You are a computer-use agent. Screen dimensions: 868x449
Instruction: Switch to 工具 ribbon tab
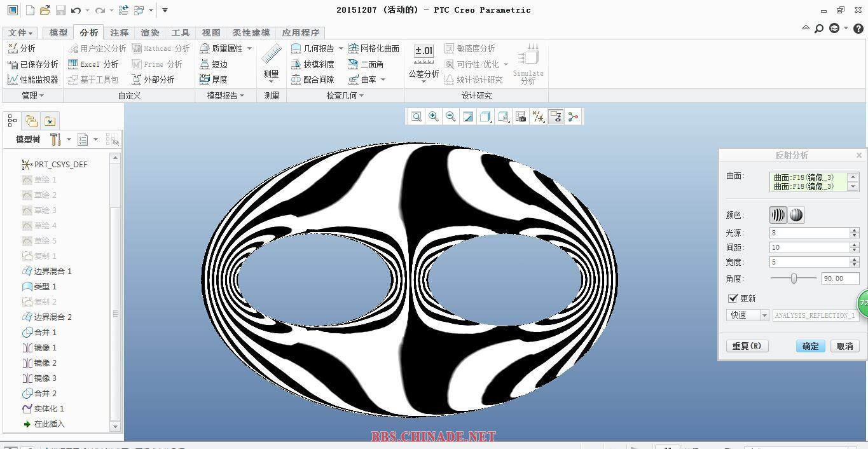[181, 32]
